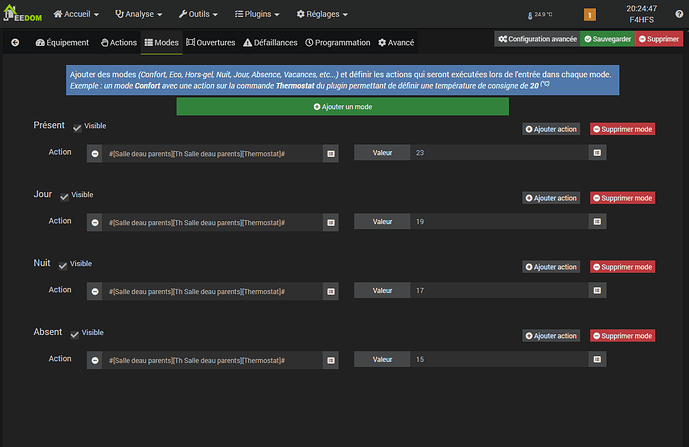
Task: Add action to Présent mode
Action: tap(551, 129)
